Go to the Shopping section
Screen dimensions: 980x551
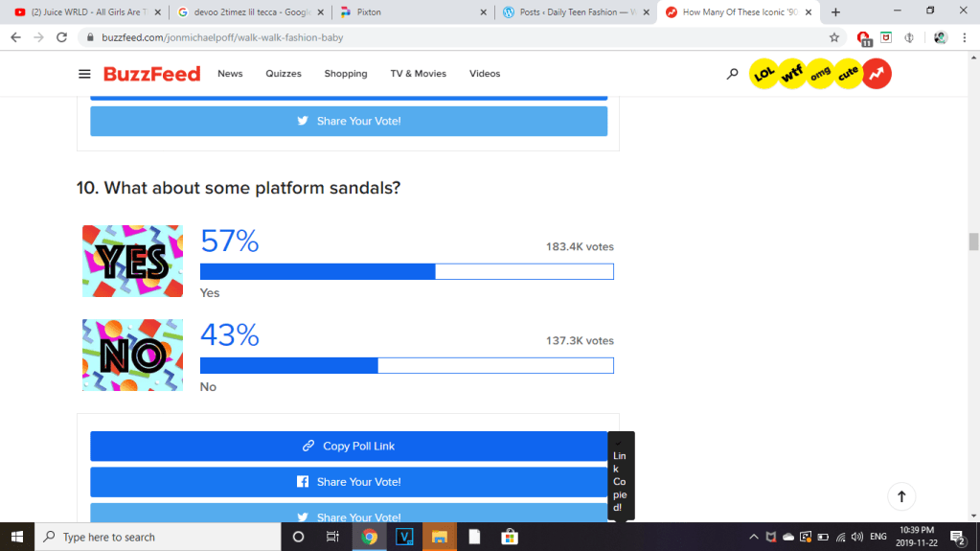345,74
